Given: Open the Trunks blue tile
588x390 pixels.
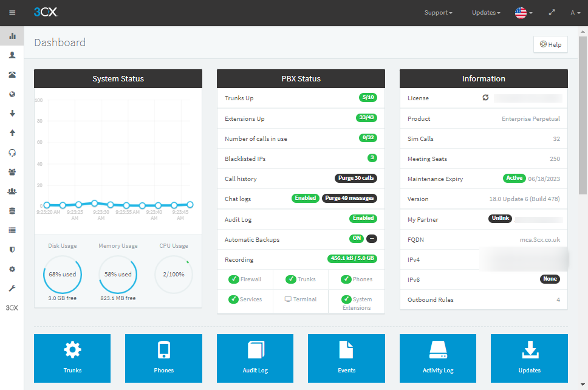Looking at the screenshot, I should pyautogui.click(x=72, y=358).
